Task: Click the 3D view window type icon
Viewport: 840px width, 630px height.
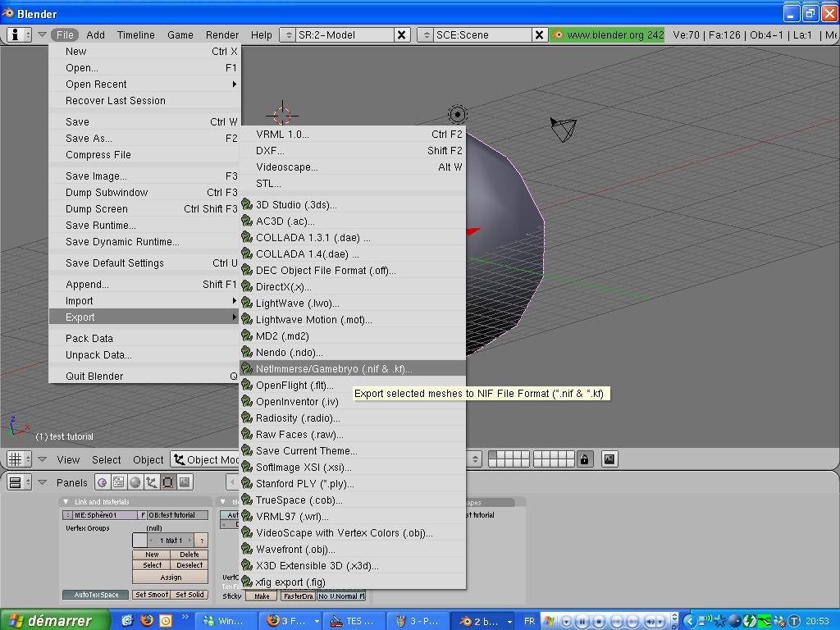Action: point(20,459)
